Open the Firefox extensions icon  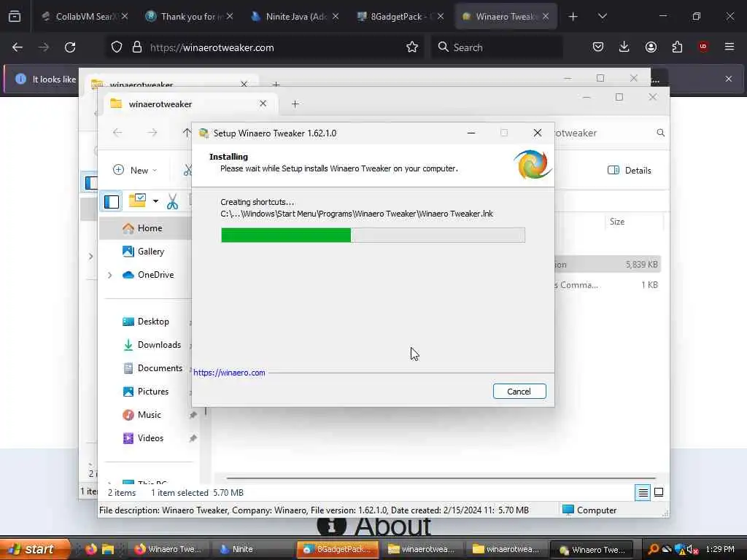pyautogui.click(x=677, y=47)
